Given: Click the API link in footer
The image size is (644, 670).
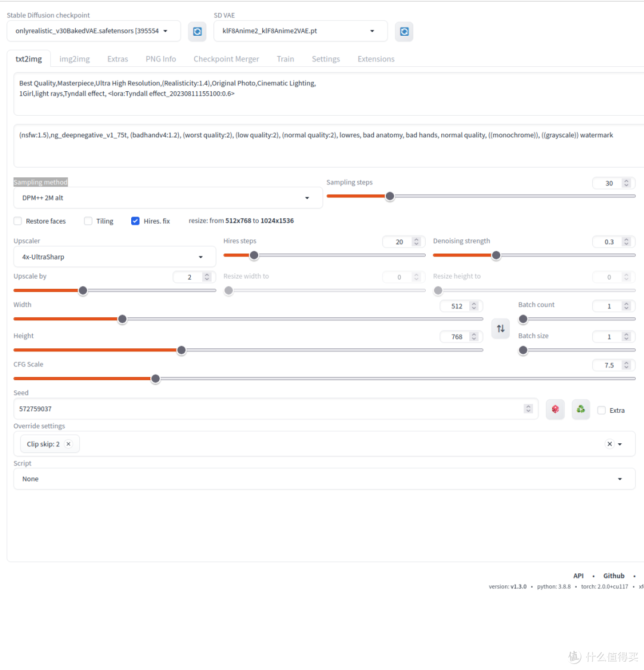Looking at the screenshot, I should tap(578, 576).
